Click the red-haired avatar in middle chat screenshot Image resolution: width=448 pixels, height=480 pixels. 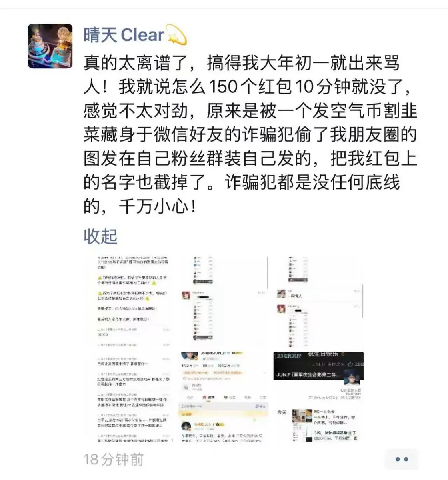(186, 296)
